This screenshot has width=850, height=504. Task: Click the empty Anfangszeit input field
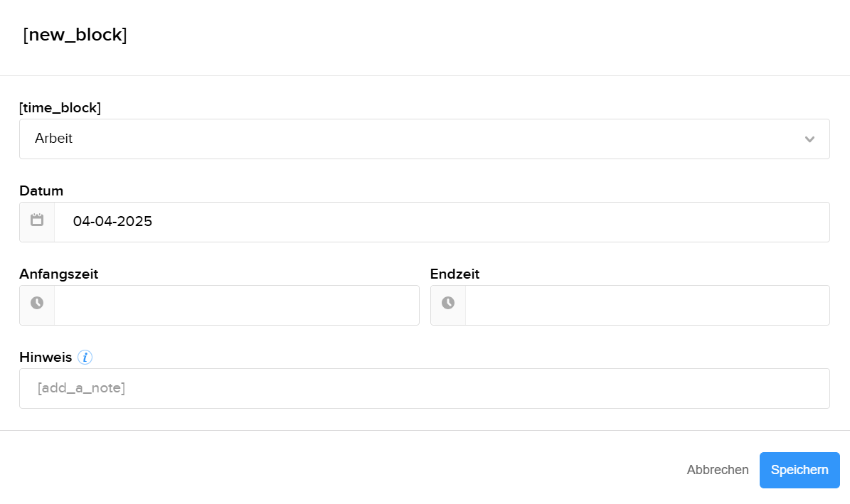pyautogui.click(x=235, y=304)
